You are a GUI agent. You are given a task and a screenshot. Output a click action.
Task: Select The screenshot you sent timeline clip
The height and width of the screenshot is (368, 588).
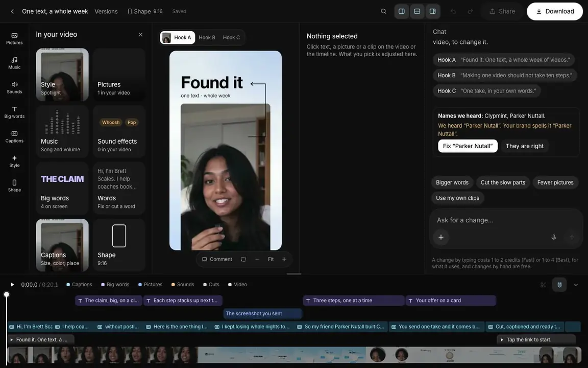(x=262, y=313)
